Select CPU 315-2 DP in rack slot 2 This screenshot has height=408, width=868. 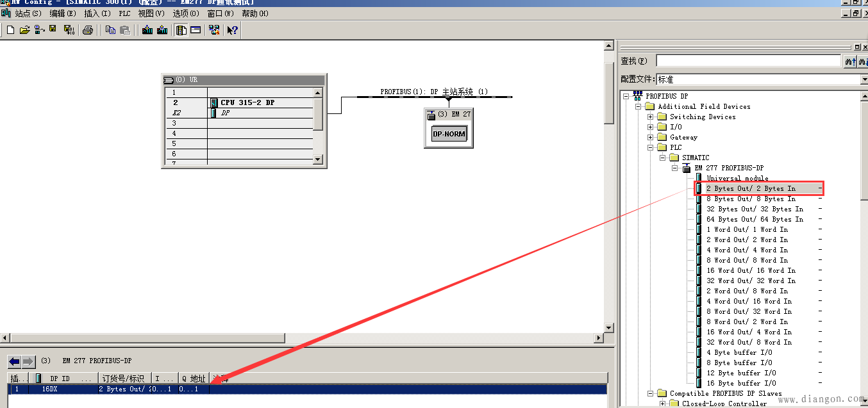[x=247, y=102]
